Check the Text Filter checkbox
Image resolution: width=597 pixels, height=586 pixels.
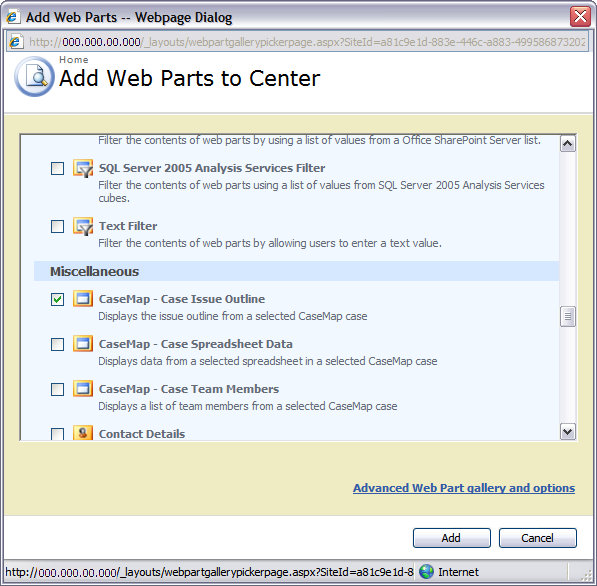57,226
